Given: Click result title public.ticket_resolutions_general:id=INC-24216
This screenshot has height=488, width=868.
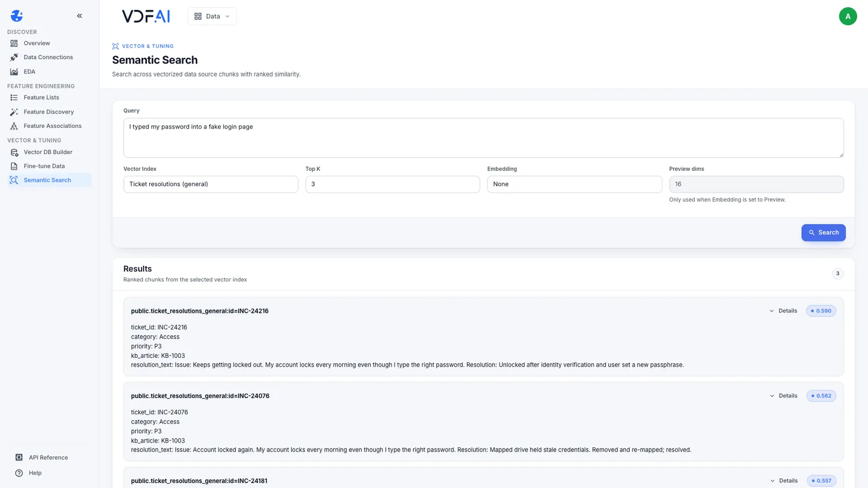Looking at the screenshot, I should 200,311.
